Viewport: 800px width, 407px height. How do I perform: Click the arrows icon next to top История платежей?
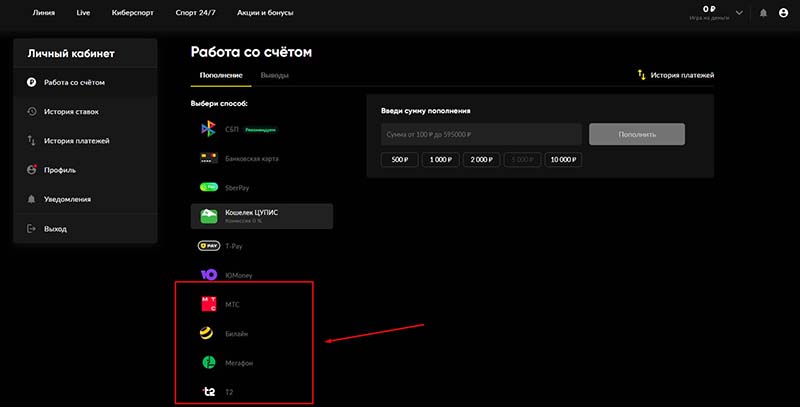[x=641, y=75]
